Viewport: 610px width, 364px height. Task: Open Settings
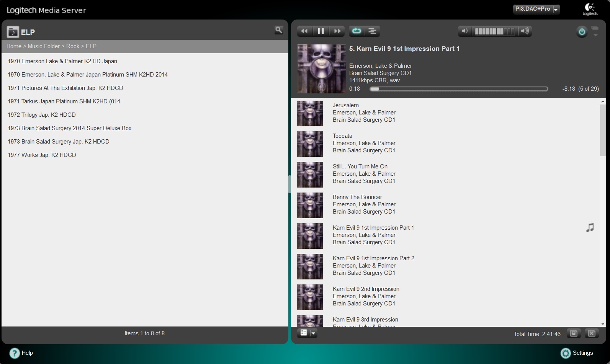pos(577,353)
